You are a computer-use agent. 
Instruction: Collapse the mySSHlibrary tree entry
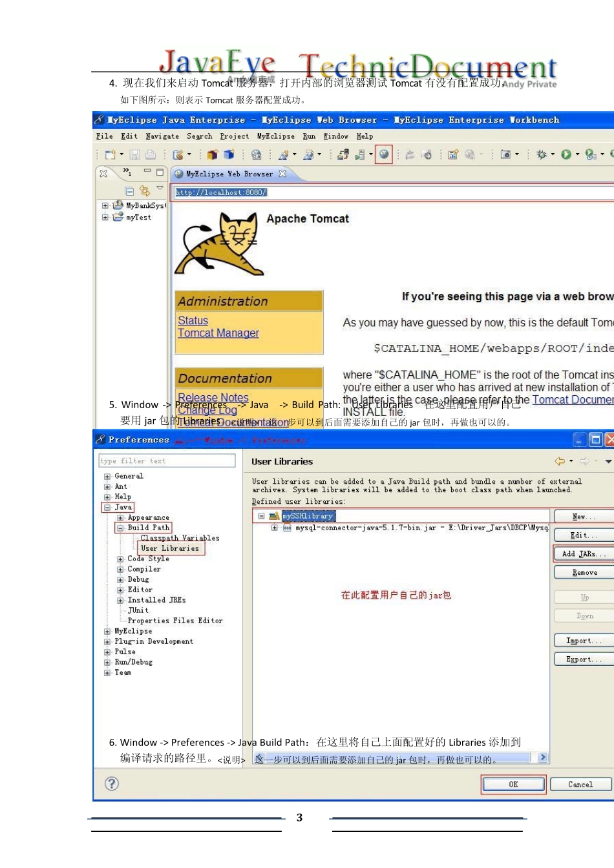coord(261,516)
